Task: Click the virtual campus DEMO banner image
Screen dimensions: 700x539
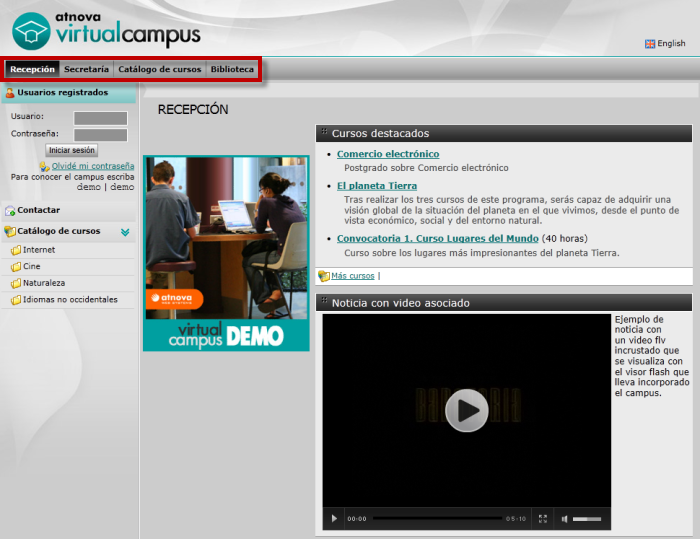Action: tap(226, 253)
